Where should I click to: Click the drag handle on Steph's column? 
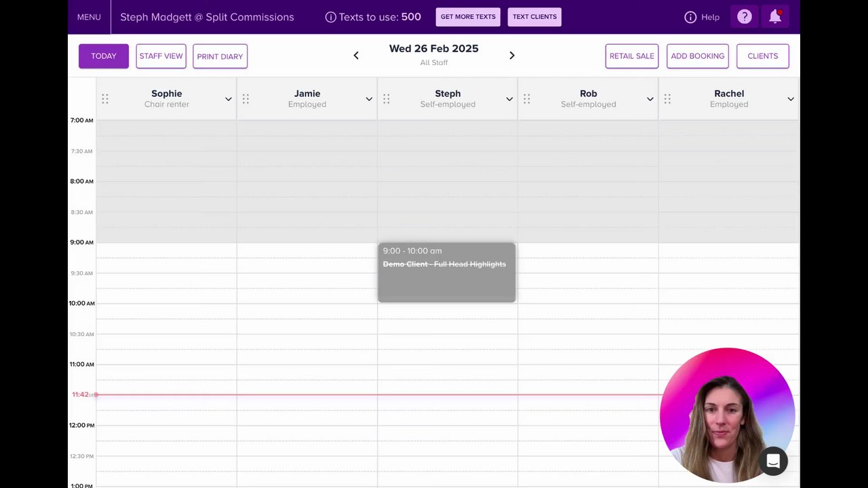pyautogui.click(x=387, y=99)
